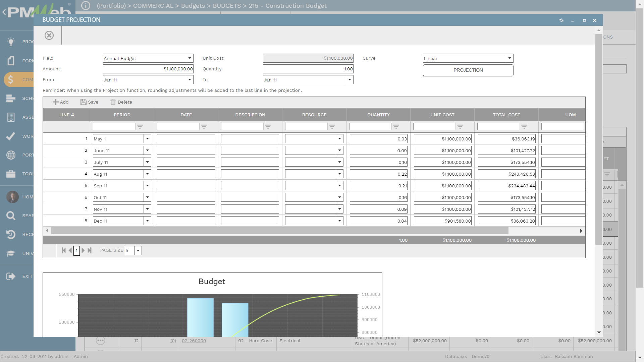Screen dimensions: 644x362
Task: Open the info icon next to Portfolio breadcrumb
Action: [86, 6]
